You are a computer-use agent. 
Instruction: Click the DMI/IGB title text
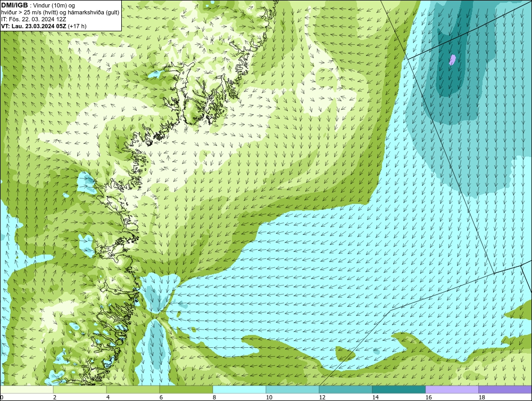pyautogui.click(x=14, y=5)
